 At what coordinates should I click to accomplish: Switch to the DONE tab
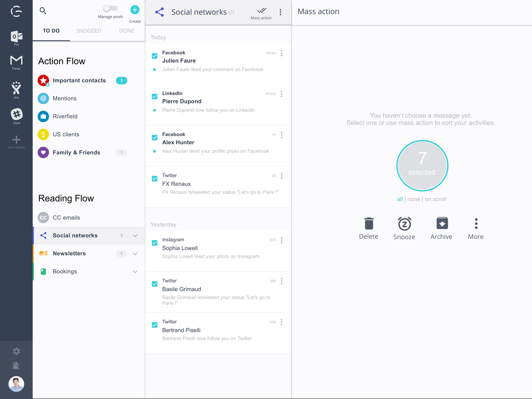[127, 31]
